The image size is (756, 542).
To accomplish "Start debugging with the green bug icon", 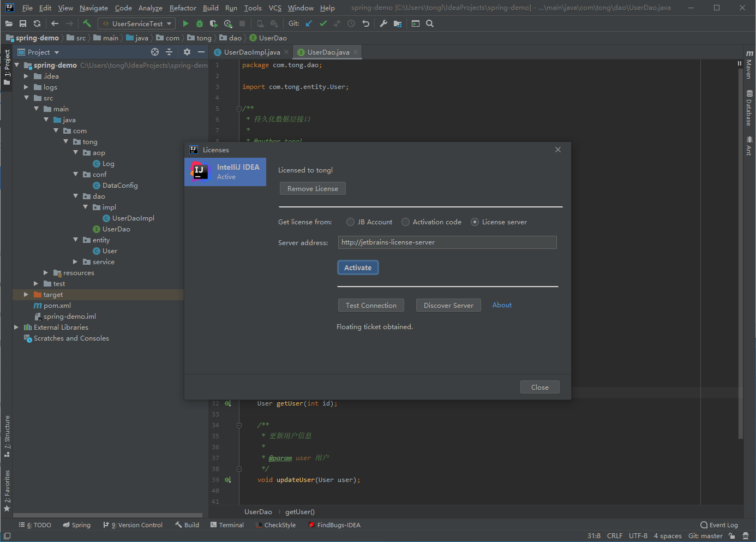I will coord(200,23).
